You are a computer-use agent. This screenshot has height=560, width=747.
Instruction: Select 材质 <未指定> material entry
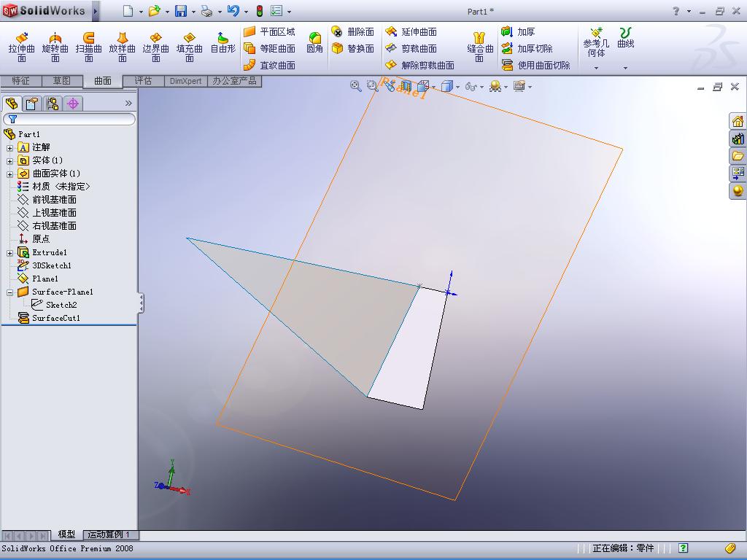coord(53,187)
